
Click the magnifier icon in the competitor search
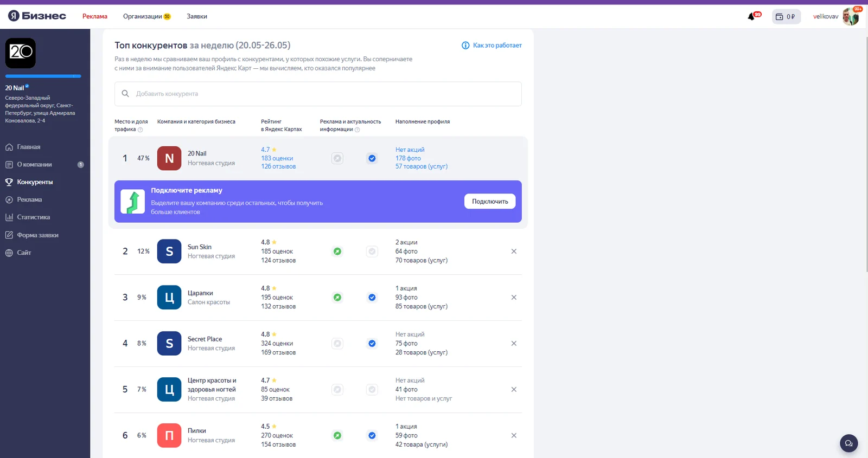pyautogui.click(x=125, y=94)
